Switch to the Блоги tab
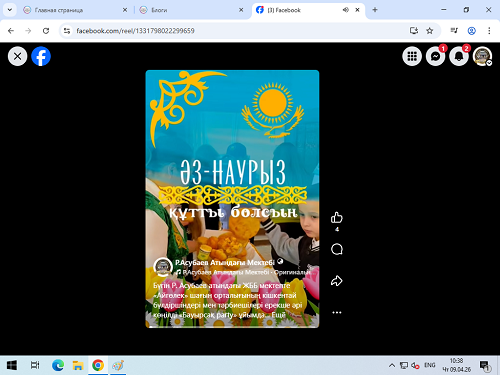Viewport: 500px width, 375px height. 159,10
